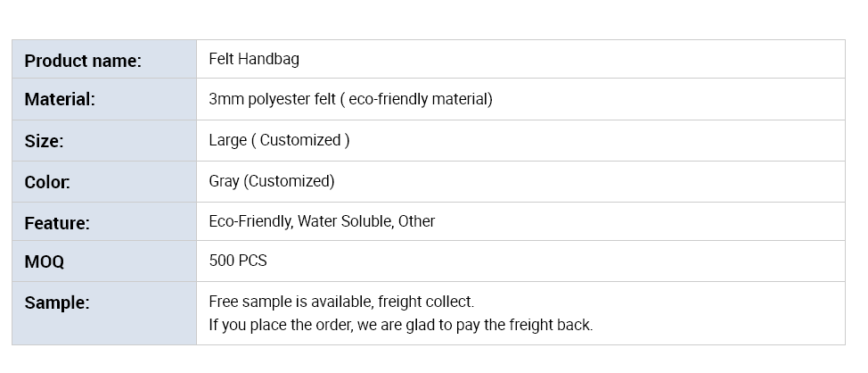Select the 'Felt Handbag' text
868x373 pixels.
pos(254,59)
